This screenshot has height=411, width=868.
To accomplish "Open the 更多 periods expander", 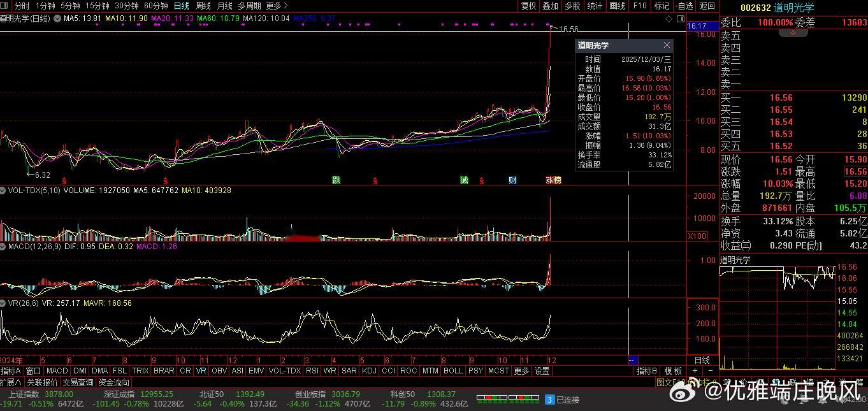I will (275, 6).
